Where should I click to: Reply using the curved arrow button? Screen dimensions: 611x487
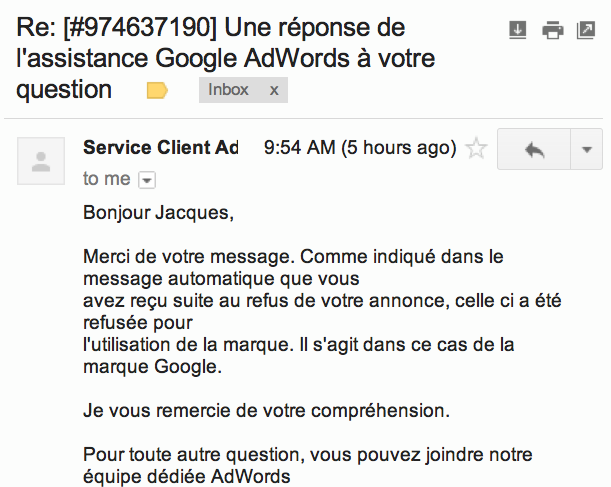(534, 149)
